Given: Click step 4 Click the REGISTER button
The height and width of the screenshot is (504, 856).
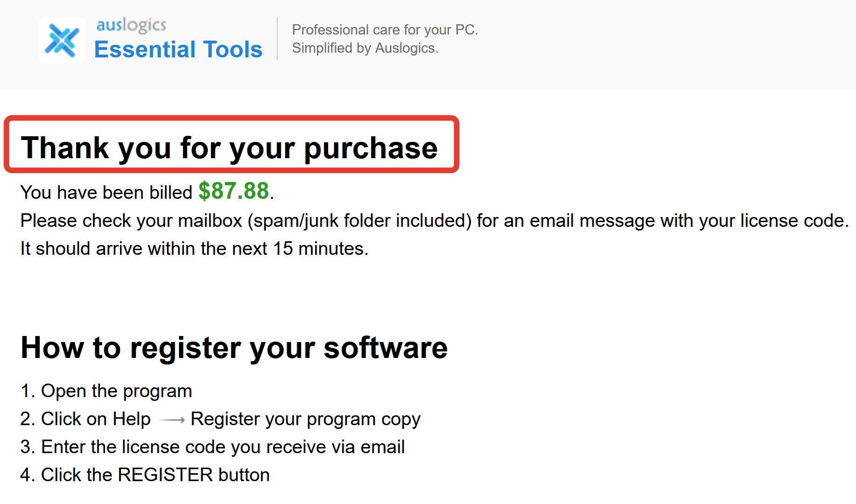Looking at the screenshot, I should coord(145,475).
